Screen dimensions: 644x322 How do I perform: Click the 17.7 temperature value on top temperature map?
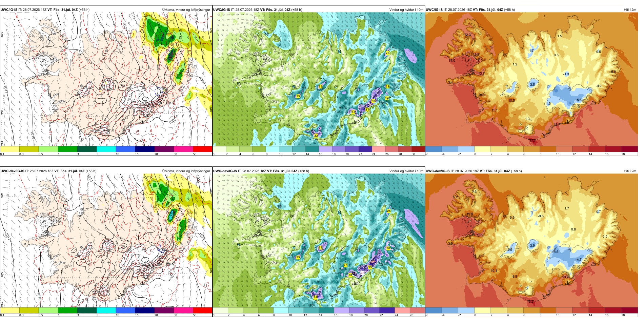[533, 140]
